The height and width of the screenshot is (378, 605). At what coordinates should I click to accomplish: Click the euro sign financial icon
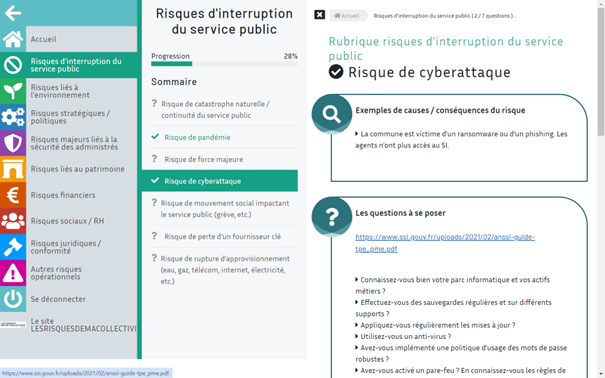(x=13, y=195)
